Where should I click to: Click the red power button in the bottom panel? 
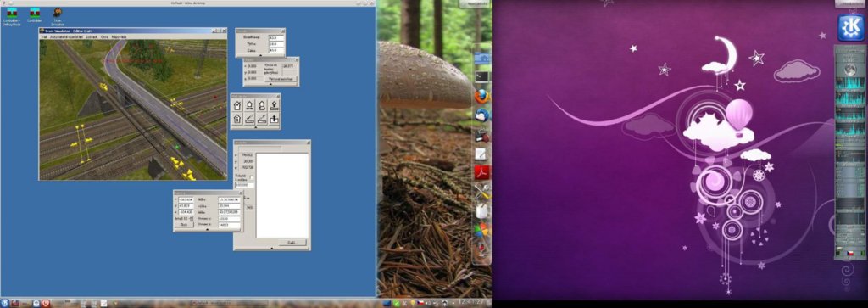pyautogui.click(x=46, y=304)
